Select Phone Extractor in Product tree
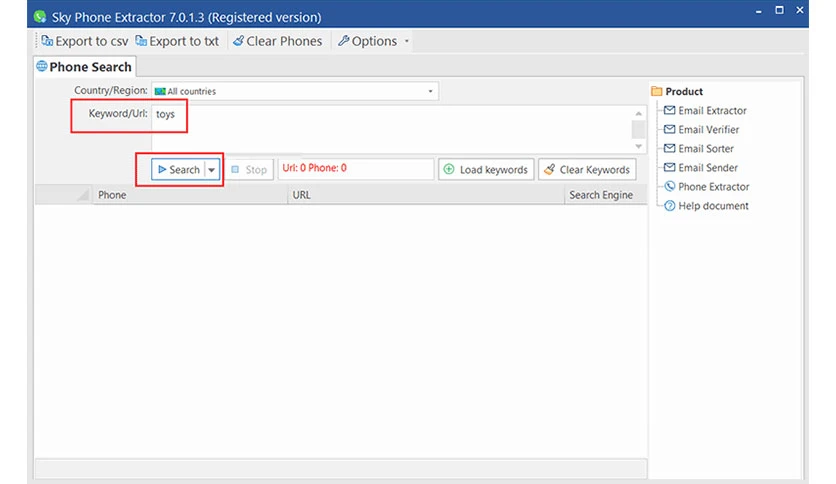 (706, 187)
